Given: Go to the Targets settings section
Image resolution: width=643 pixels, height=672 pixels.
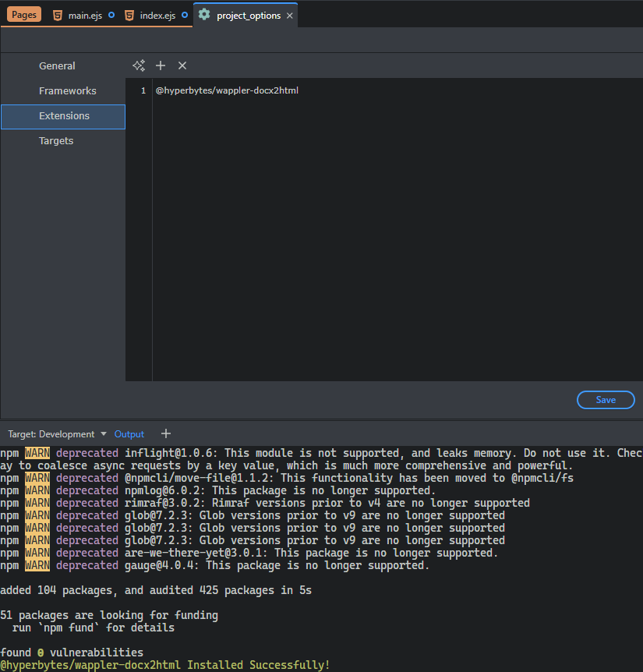Looking at the screenshot, I should click(x=56, y=141).
